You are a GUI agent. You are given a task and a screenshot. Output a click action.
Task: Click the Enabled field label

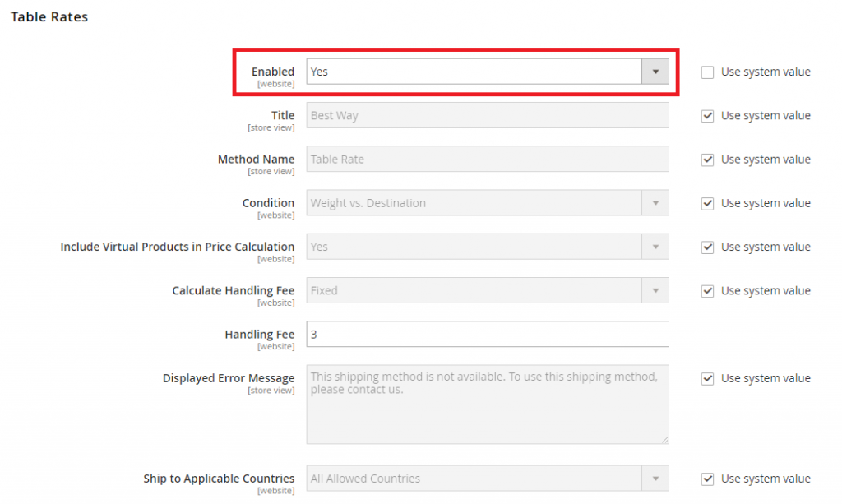coord(273,71)
